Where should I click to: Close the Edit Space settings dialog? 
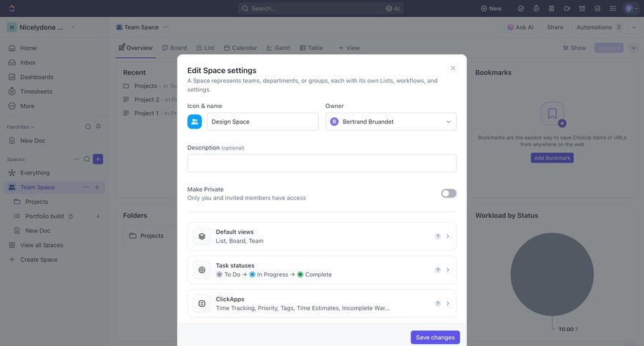coord(453,68)
